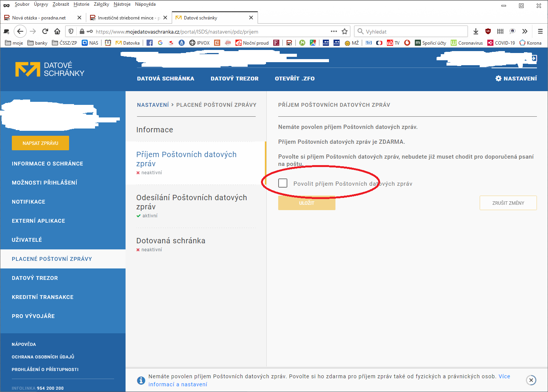Click ZRUŠIT ZMĚNY button
This screenshot has width=548, height=392.
(x=508, y=203)
